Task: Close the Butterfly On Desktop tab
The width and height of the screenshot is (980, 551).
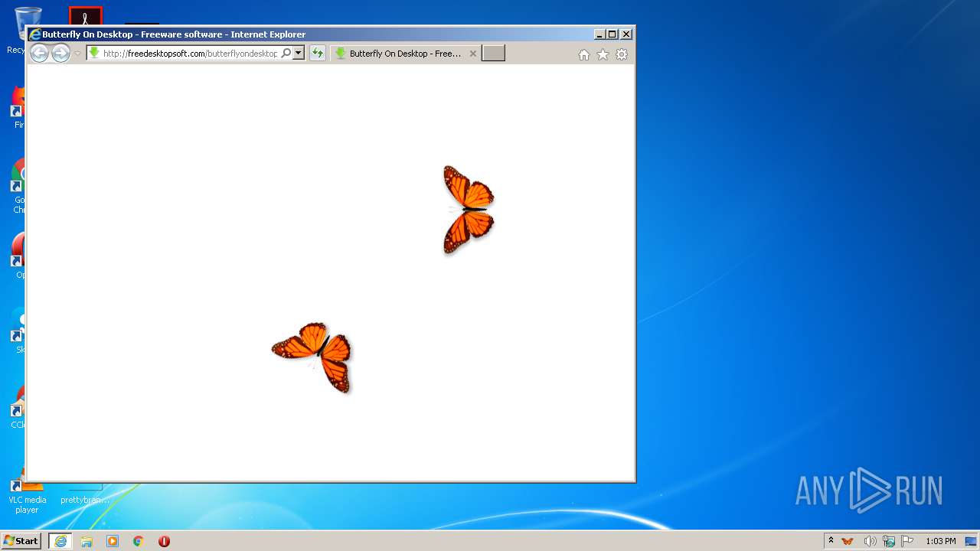Action: click(473, 54)
